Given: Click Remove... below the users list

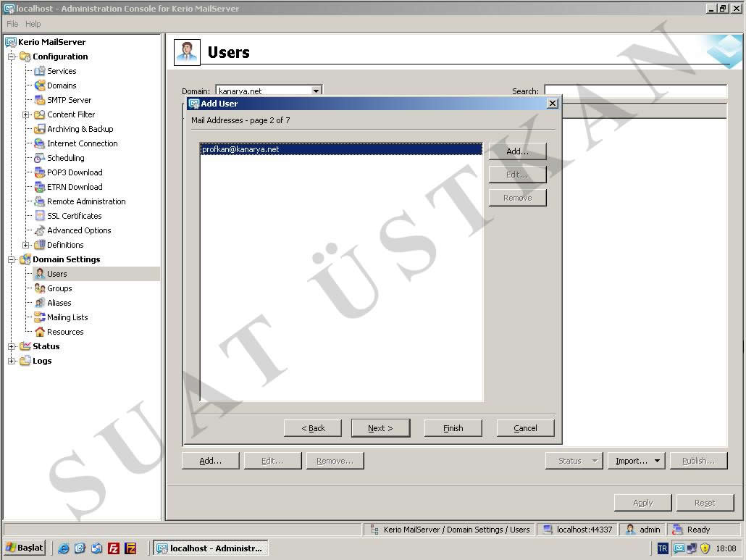Looking at the screenshot, I should 335,461.
